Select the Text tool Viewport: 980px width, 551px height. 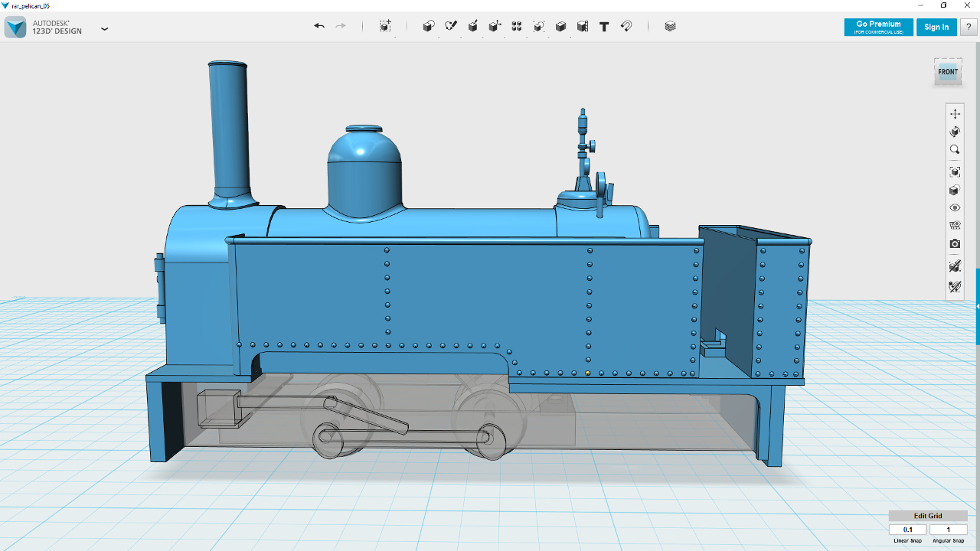604,26
